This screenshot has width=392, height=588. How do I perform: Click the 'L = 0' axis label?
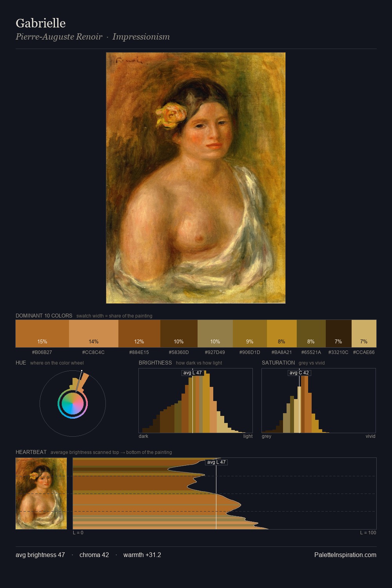point(78,533)
